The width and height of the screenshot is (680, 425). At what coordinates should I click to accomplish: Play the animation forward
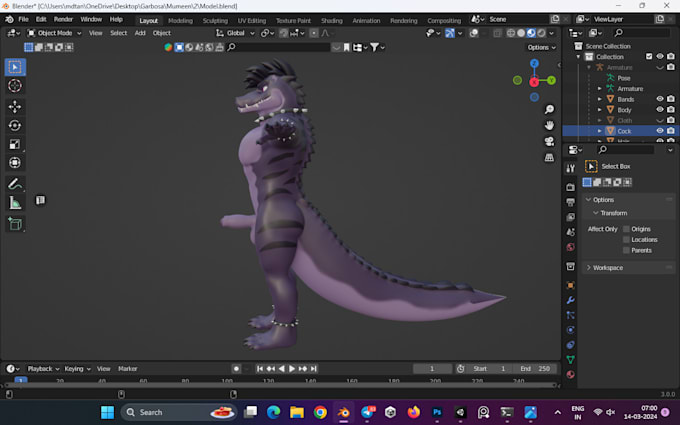coord(292,369)
